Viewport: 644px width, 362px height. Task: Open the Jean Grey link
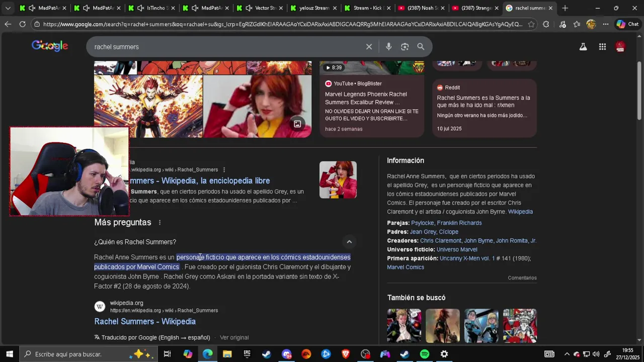tap(423, 232)
